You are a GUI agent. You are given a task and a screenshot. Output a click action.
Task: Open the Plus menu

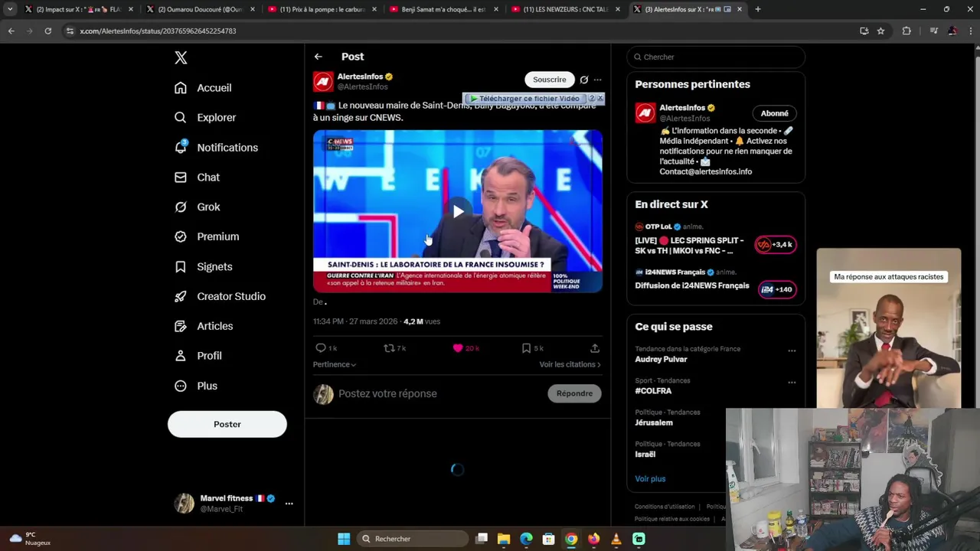(196, 386)
